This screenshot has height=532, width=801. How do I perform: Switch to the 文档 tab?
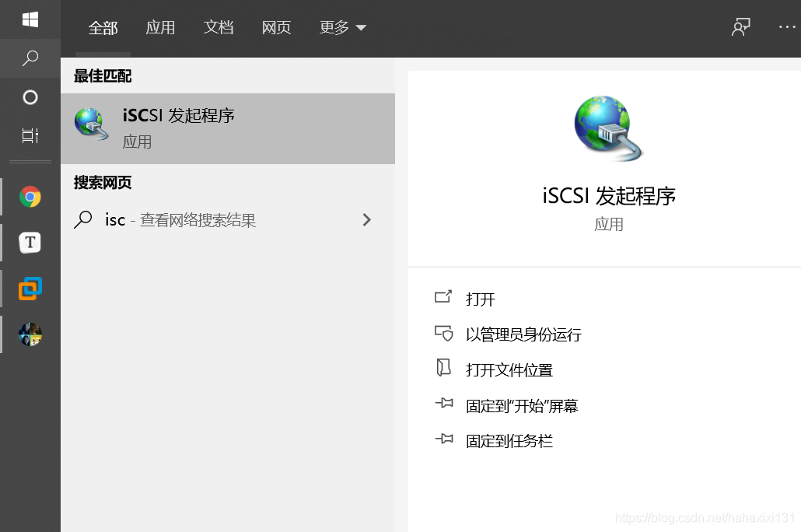219,28
